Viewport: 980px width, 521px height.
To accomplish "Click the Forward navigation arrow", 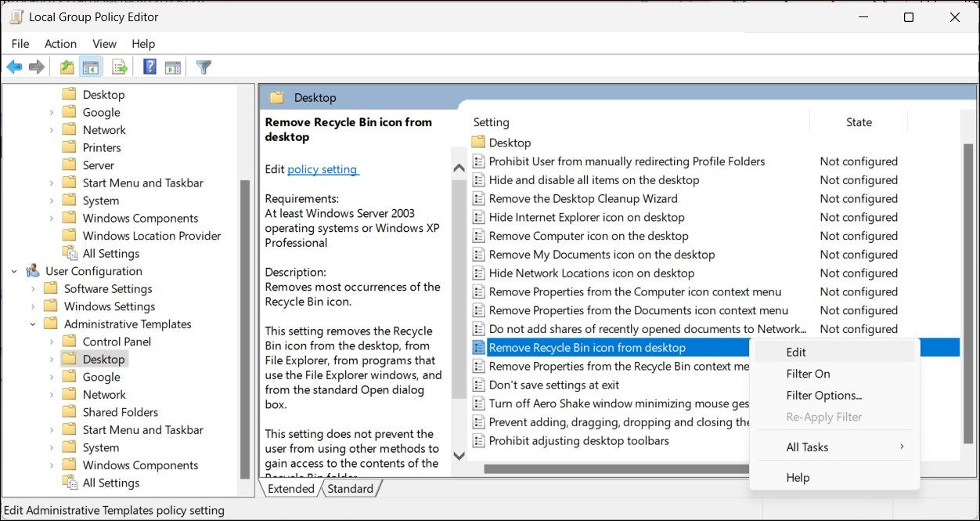I will (x=35, y=67).
